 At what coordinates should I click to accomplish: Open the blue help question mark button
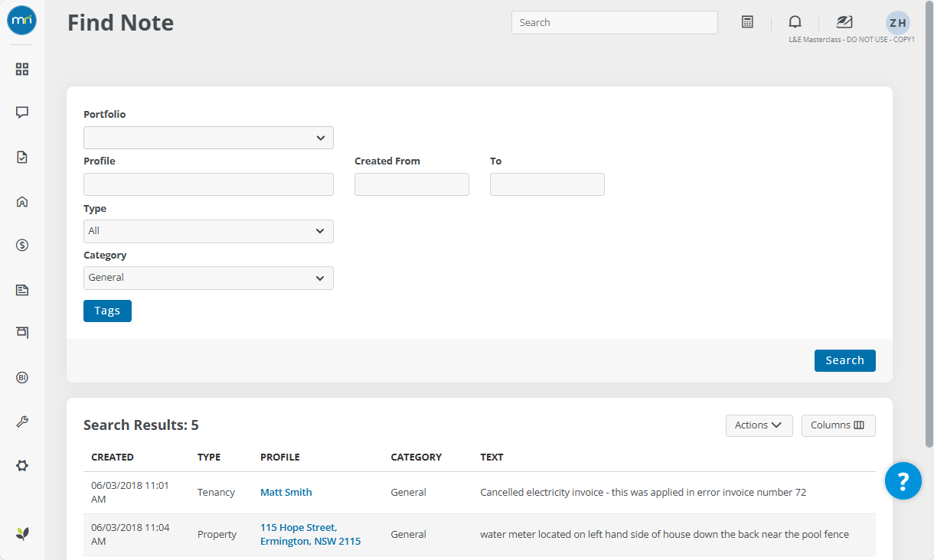point(903,481)
